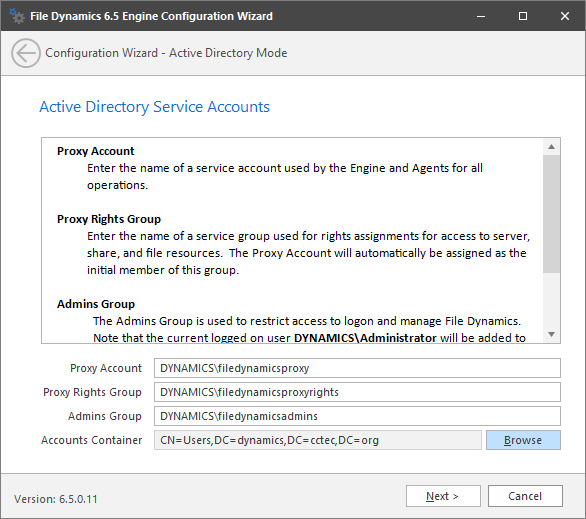Click the 'Admins Group' label beside its field
The image size is (586, 519).
point(105,416)
